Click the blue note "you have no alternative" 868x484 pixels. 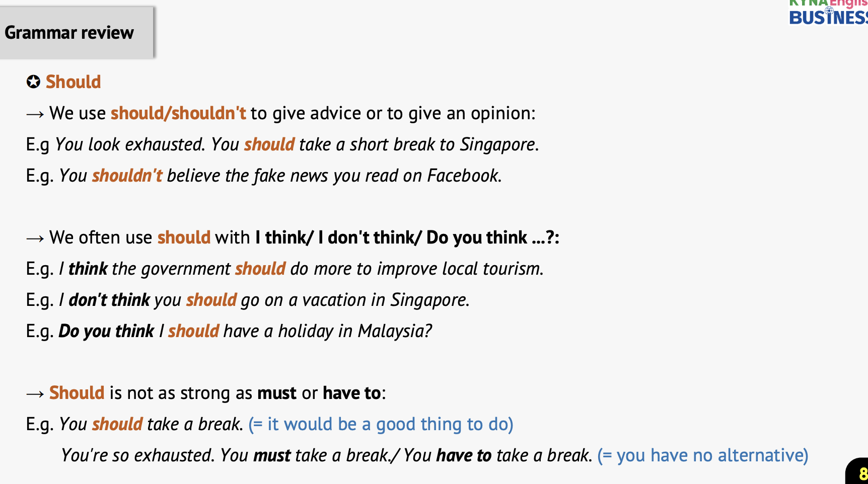703,455
